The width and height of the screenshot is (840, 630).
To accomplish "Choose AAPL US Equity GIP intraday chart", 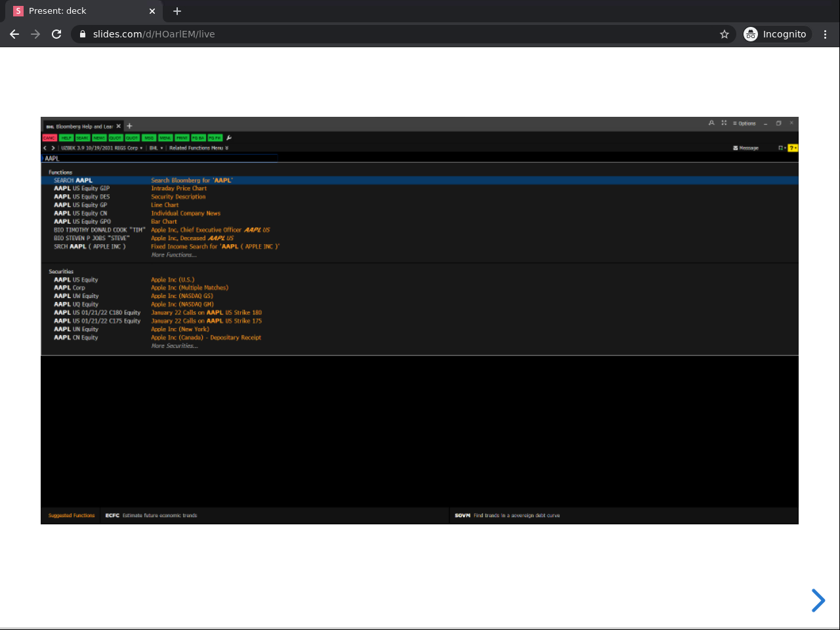I will (420, 188).
